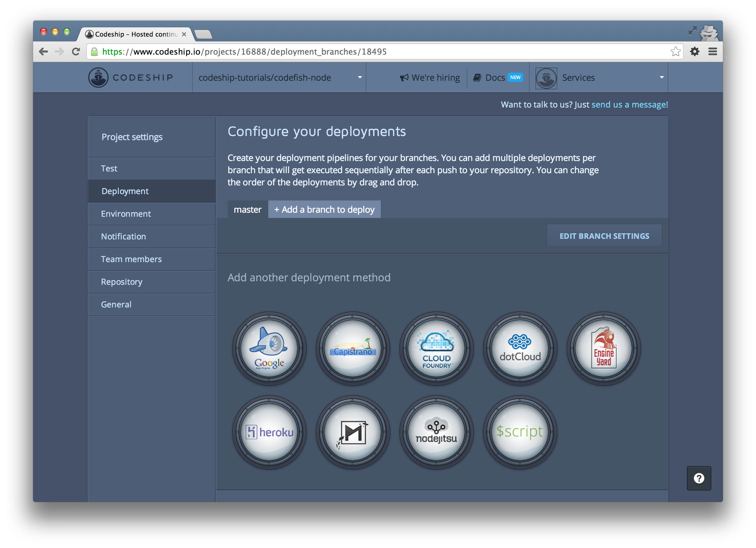The width and height of the screenshot is (756, 548).
Task: Select Heroku deployment method
Action: (x=269, y=432)
